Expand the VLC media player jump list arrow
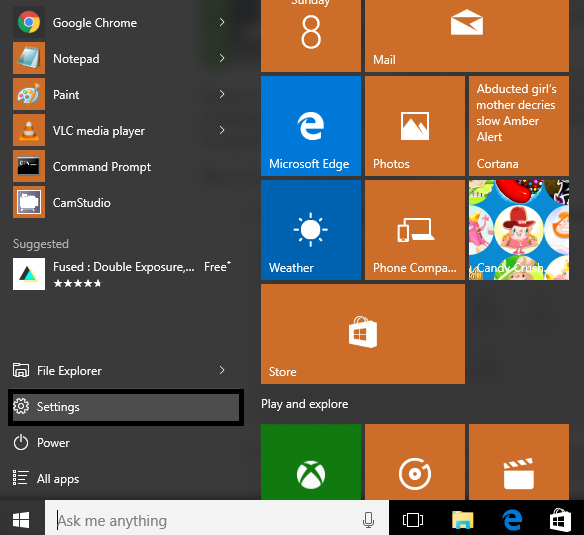 pyautogui.click(x=222, y=130)
